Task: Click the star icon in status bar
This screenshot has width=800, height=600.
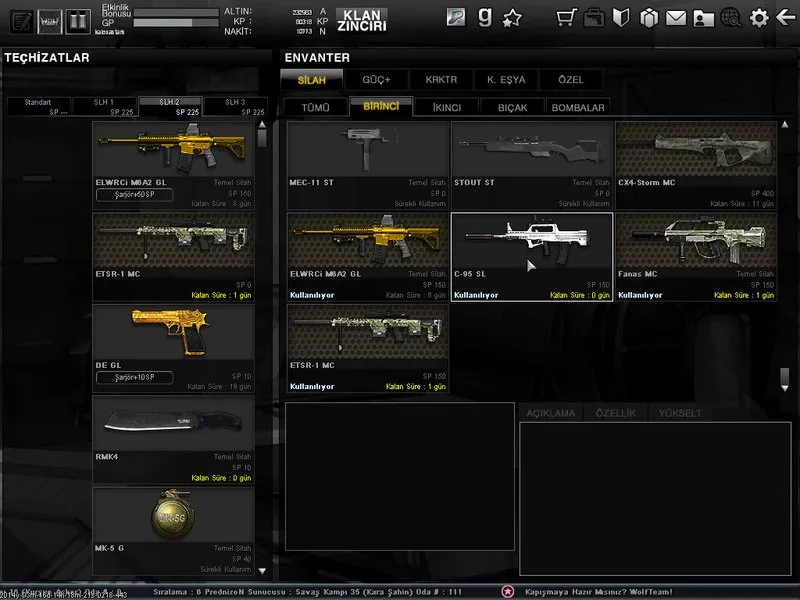Action: pos(508,591)
